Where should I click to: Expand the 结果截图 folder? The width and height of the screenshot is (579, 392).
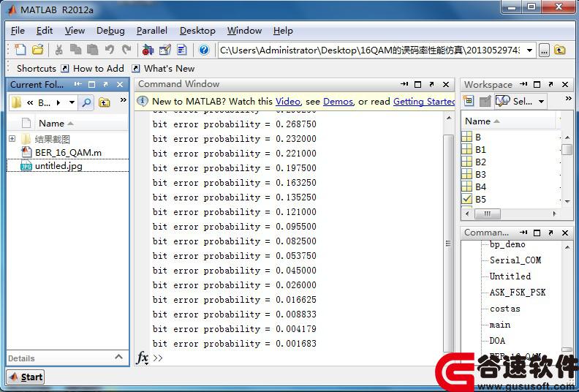12,139
